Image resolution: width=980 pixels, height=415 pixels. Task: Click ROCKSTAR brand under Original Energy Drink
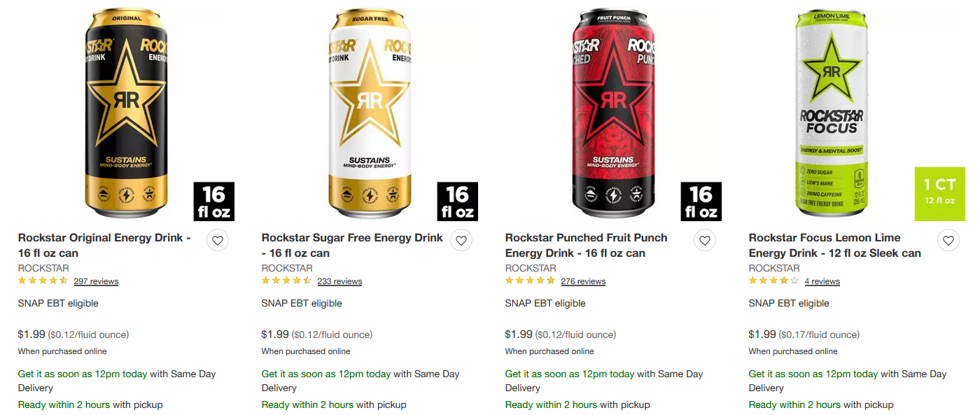pyautogui.click(x=43, y=268)
